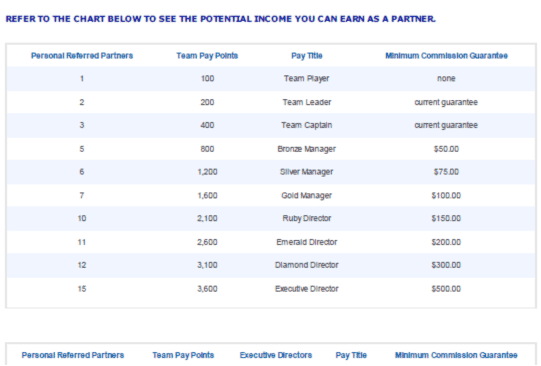Screen dimensions: 541x366
Task: Click 'current guarantee' in the Team Captain row
Action: (x=446, y=125)
